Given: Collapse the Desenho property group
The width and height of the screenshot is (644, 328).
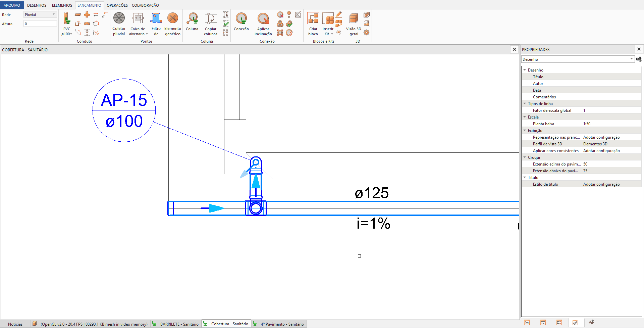Looking at the screenshot, I should click(525, 70).
